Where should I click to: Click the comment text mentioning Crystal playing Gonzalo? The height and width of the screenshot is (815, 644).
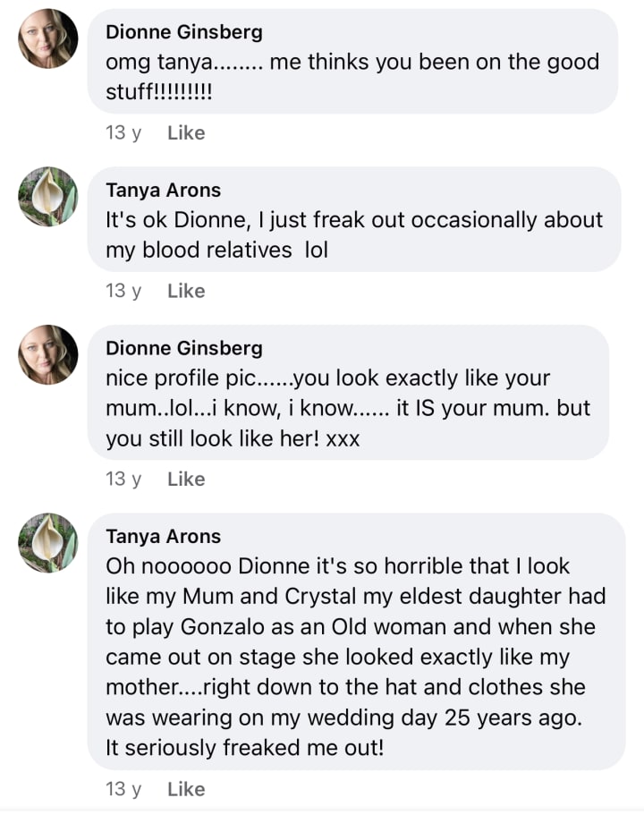[356, 656]
